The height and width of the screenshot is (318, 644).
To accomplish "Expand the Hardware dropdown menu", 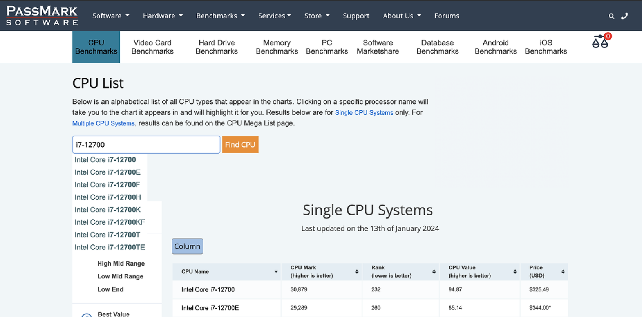I will pos(163,16).
